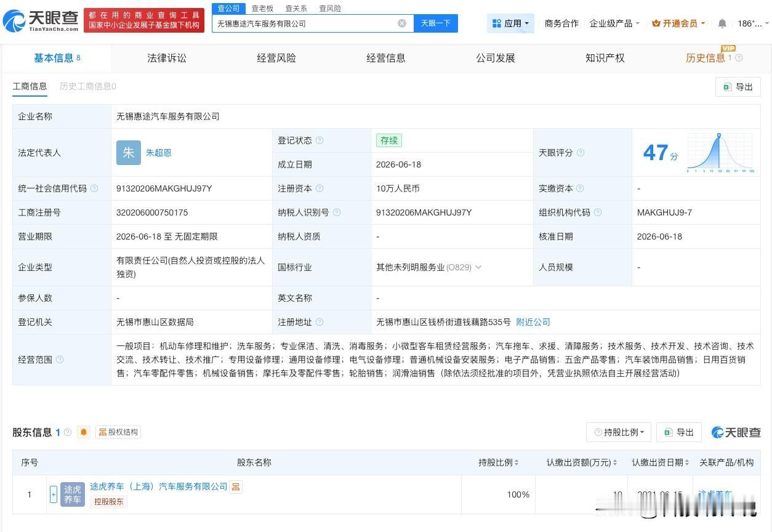The height and width of the screenshot is (532, 772).
Task: Open the 186 account dropdown
Action: [754, 23]
